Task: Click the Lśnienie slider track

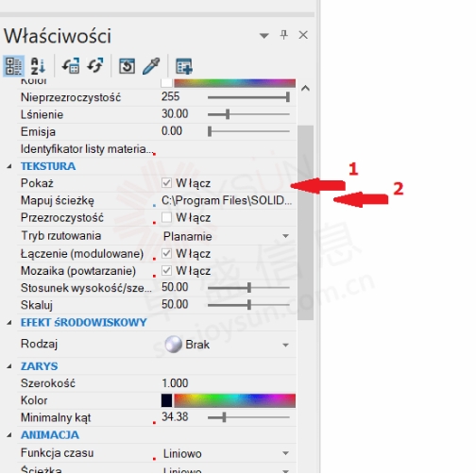Action: (248, 114)
